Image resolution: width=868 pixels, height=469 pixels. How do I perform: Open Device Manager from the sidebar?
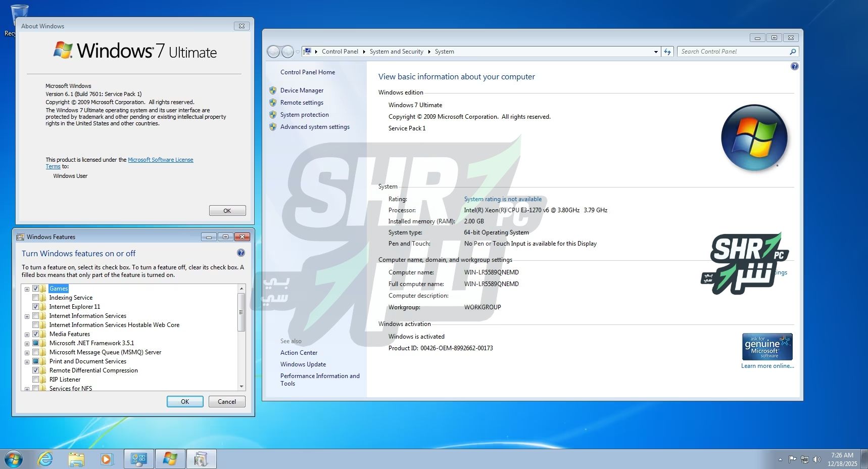pyautogui.click(x=302, y=90)
